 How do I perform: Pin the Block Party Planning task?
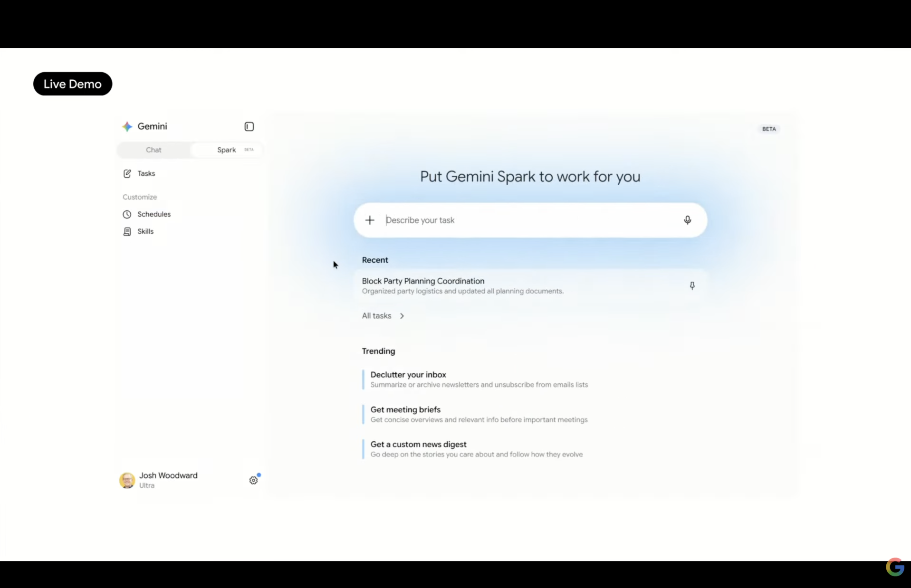point(692,285)
